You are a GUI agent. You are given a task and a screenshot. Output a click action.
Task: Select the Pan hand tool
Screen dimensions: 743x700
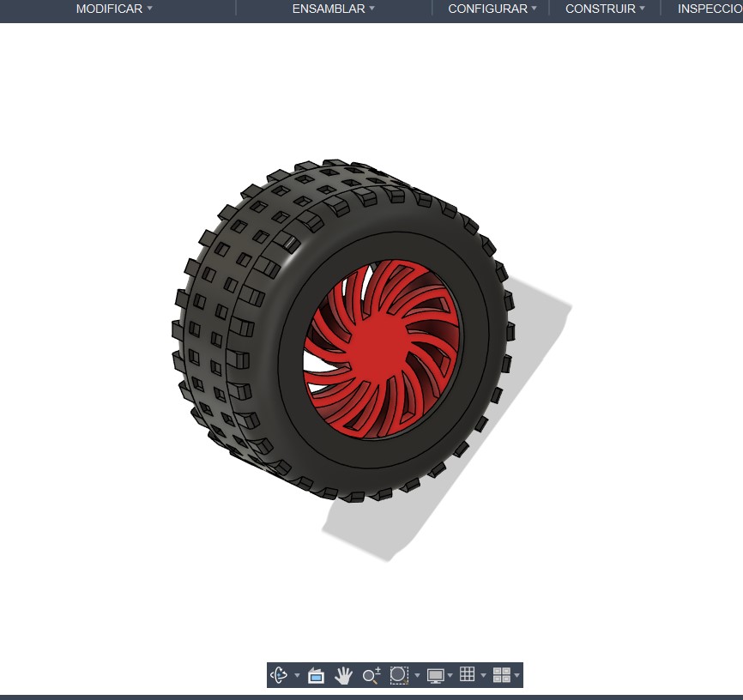[x=343, y=675]
